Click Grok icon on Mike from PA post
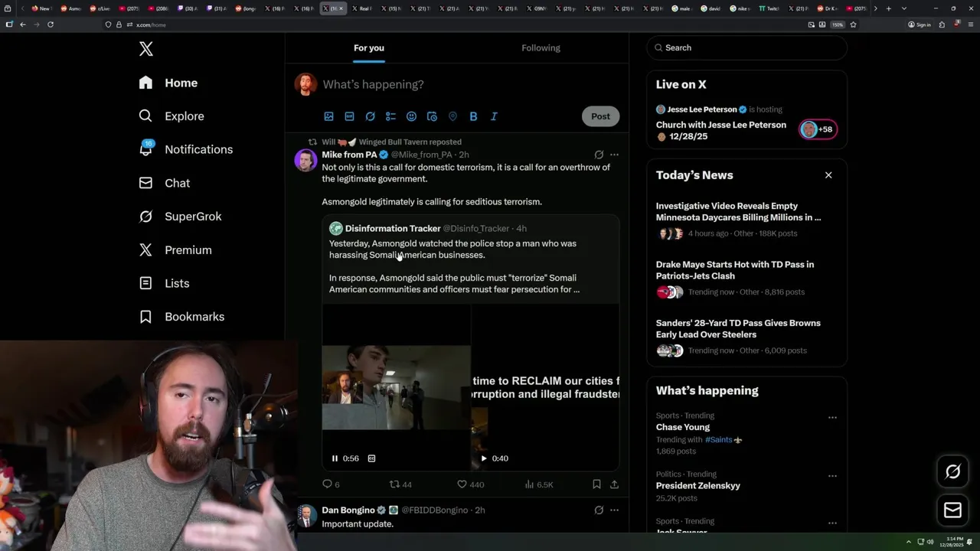Viewport: 980px width, 551px height. click(599, 155)
